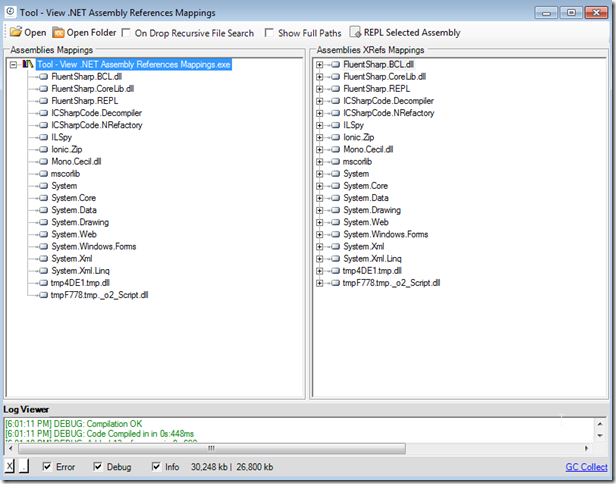Expand Mono.Cecil.dll in XRefs tree

(319, 149)
